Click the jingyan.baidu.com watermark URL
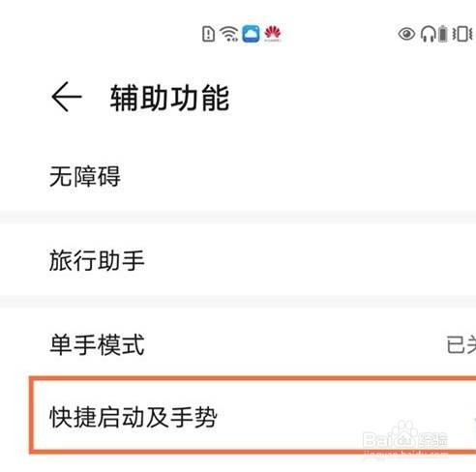 click(x=406, y=456)
